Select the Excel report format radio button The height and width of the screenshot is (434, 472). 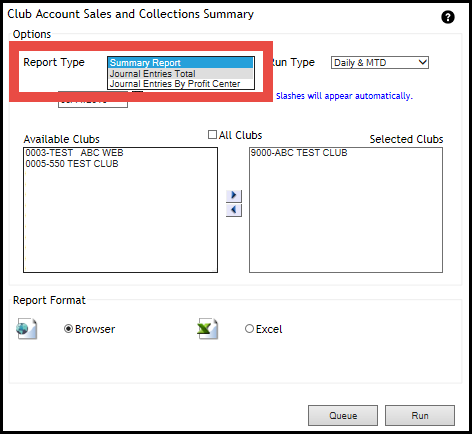(x=249, y=329)
